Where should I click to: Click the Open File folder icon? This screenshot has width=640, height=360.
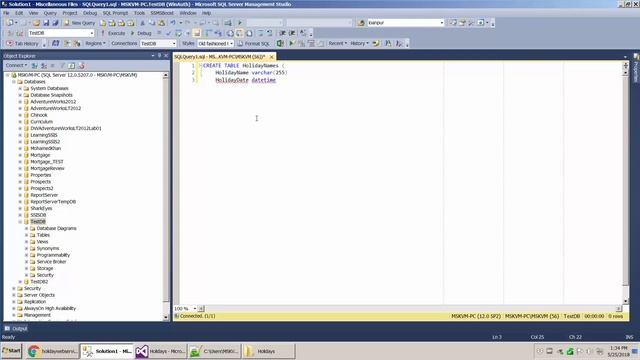pos(36,23)
